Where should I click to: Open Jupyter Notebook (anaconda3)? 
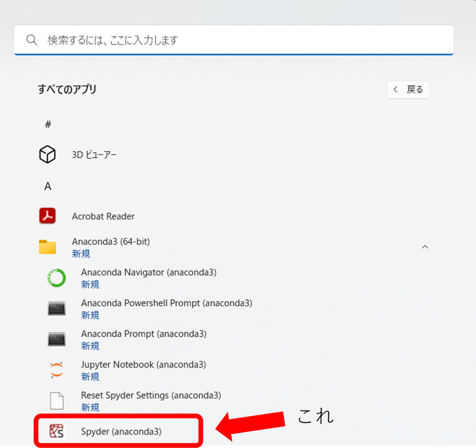144,364
